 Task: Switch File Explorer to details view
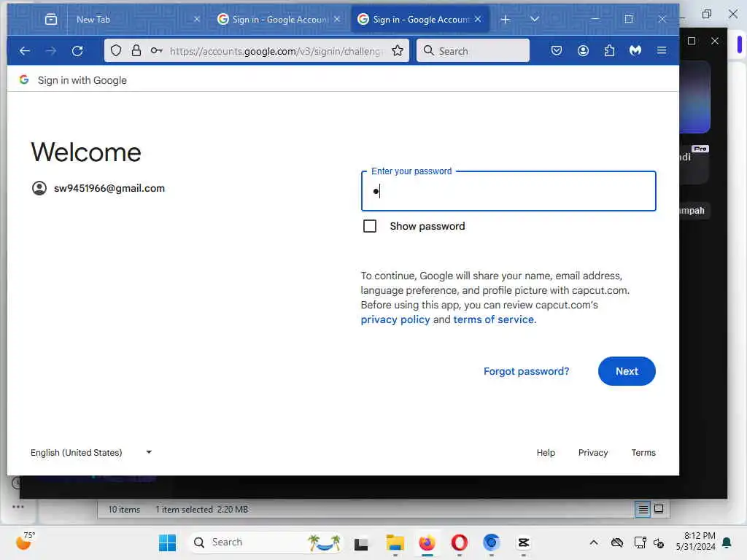(x=643, y=510)
